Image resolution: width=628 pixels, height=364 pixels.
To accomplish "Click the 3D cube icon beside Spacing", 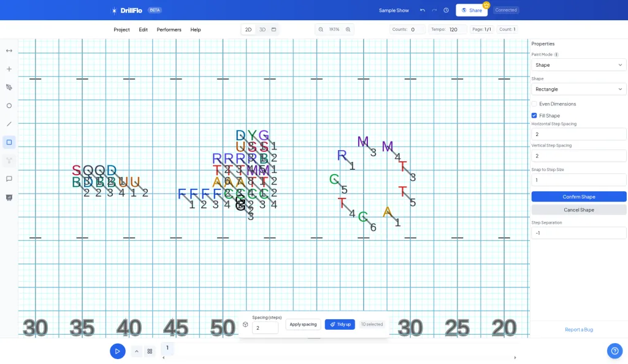I will pos(245,324).
